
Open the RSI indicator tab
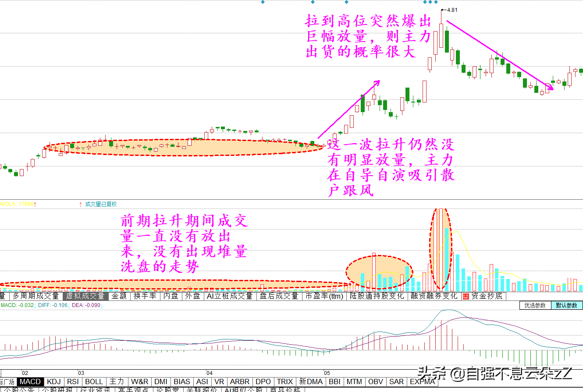[x=73, y=381]
